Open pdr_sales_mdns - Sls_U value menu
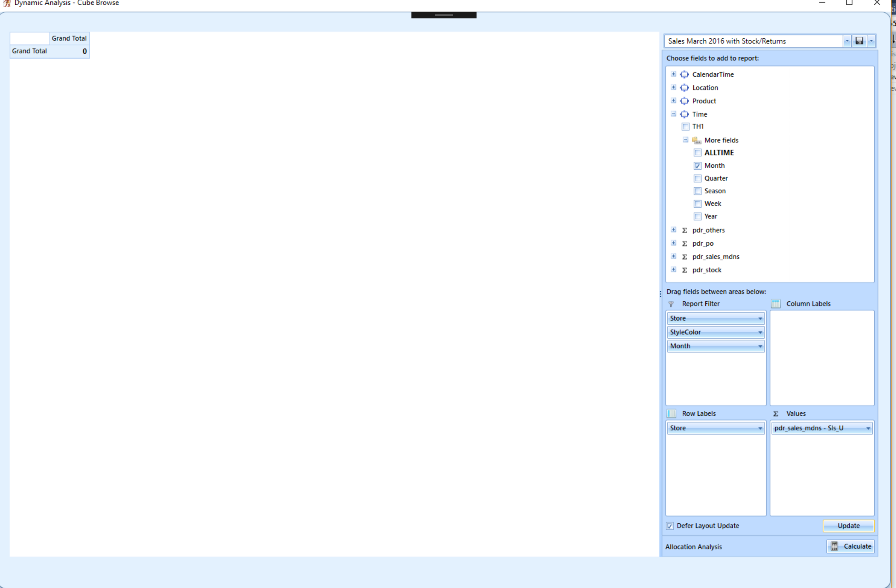This screenshot has height=588, width=896. 868,428
